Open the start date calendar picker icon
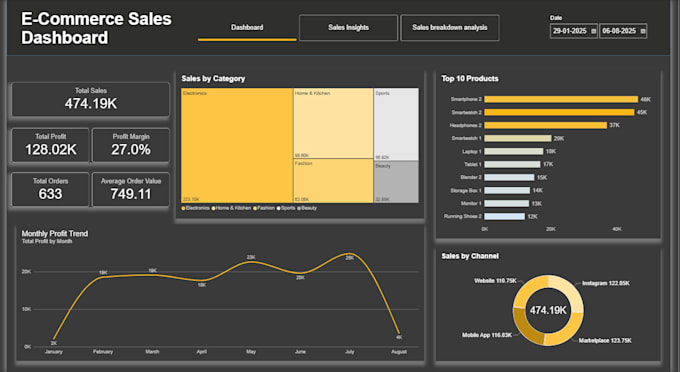 tap(593, 31)
